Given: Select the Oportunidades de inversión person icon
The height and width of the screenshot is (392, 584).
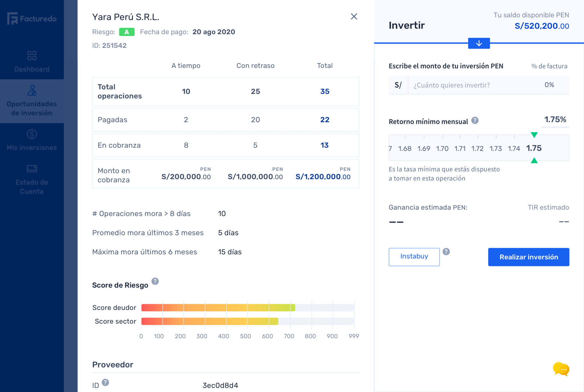Looking at the screenshot, I should click(32, 90).
